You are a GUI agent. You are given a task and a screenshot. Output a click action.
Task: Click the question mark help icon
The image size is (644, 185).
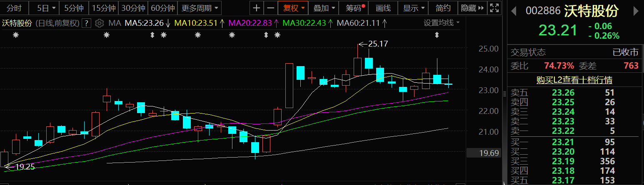87,23
